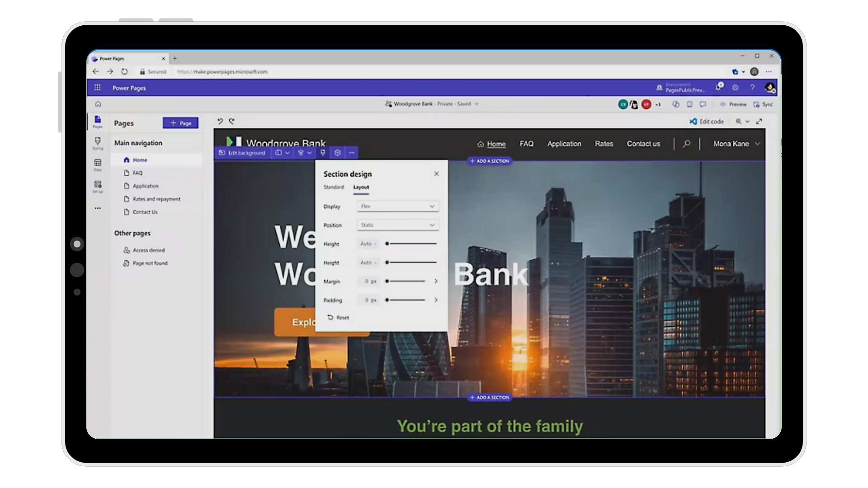Redo the last edit
Screen dimensions: 868x488
(231, 121)
